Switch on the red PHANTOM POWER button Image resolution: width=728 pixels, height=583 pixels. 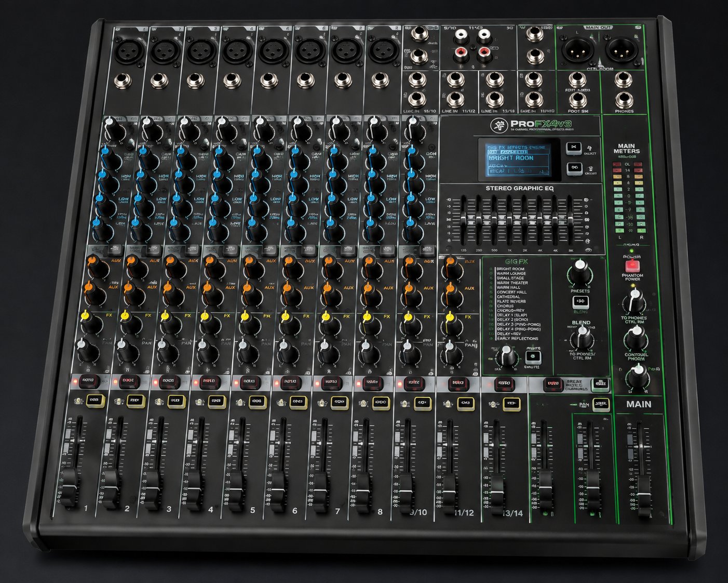pyautogui.click(x=631, y=266)
